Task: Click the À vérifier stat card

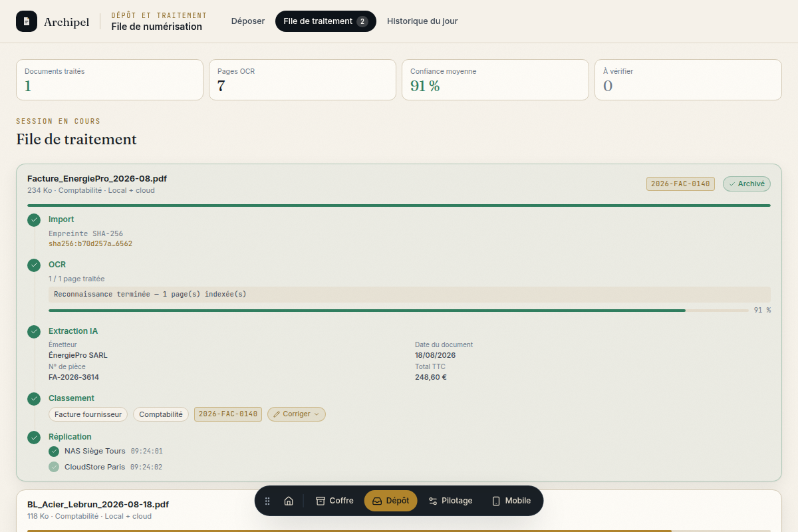Action: 688,80
